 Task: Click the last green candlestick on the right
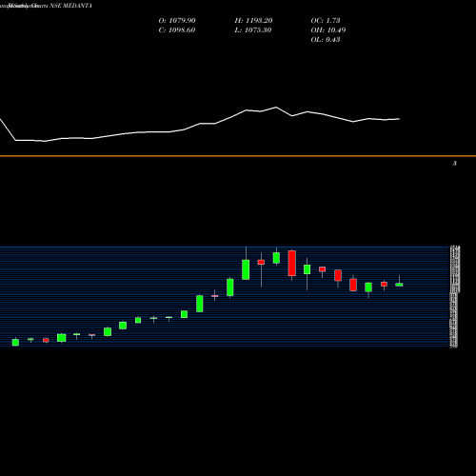[399, 285]
